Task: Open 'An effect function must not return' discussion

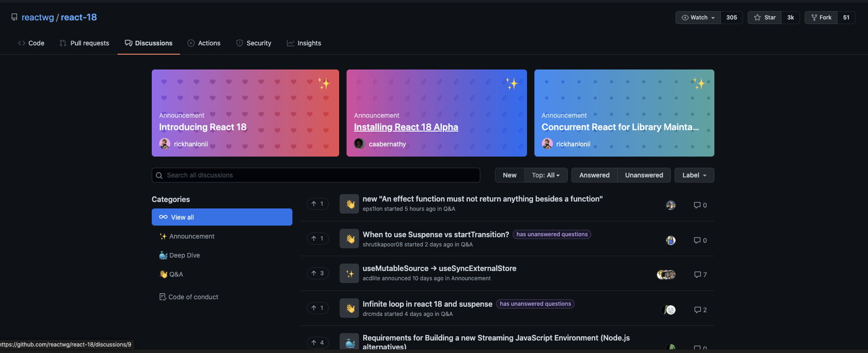Action: [483, 199]
